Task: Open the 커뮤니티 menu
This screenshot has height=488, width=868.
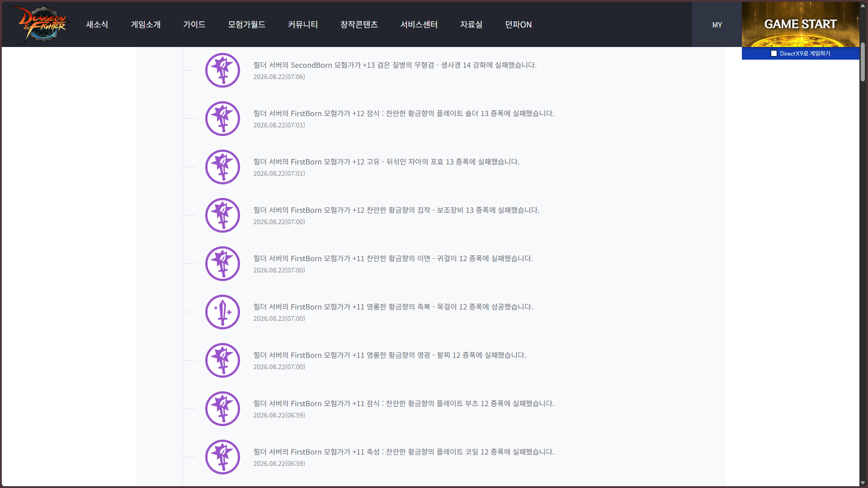Action: click(x=303, y=24)
